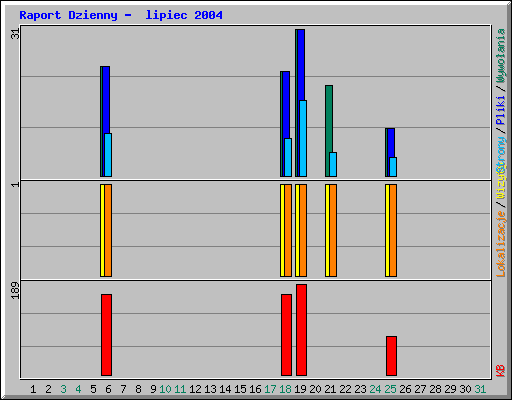Click day label "2" on the date axis
This screenshot has width=512, height=400.
point(48,389)
